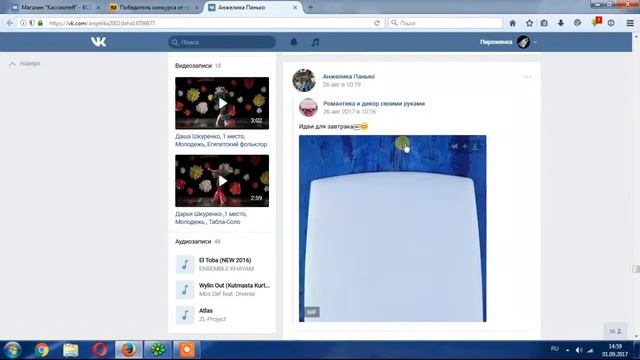Click the site identity lock icon
This screenshot has width=640, height=360.
coord(40,23)
